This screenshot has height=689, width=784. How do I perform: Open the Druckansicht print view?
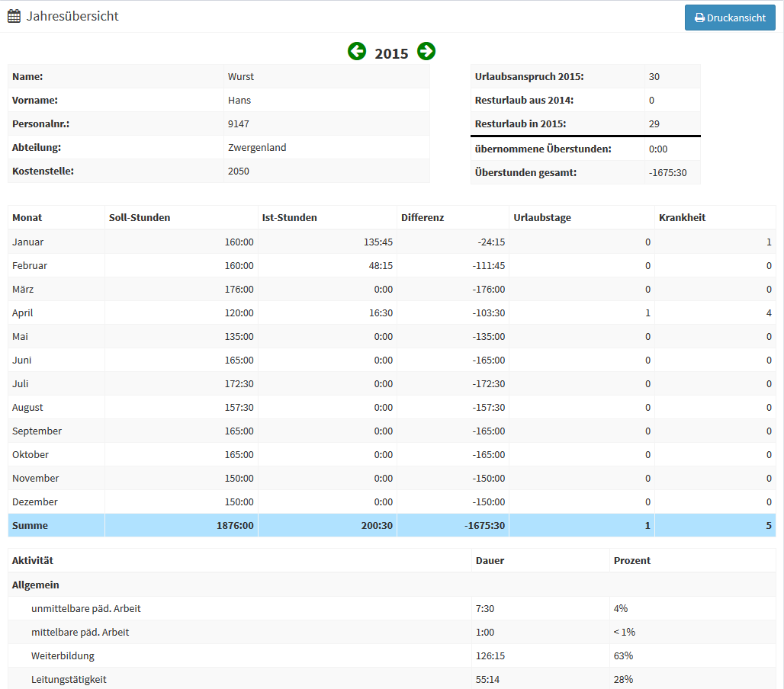pyautogui.click(x=730, y=18)
